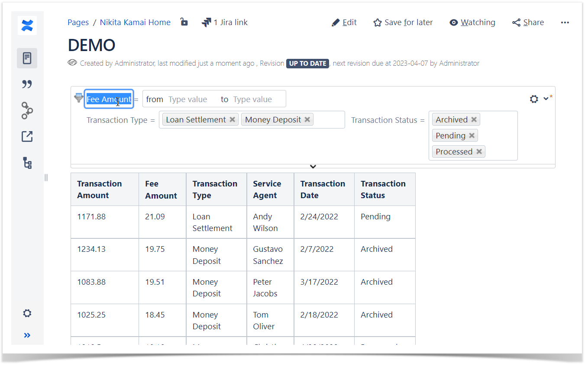Image resolution: width=588 pixels, height=366 pixels.
Task: Remove the Money Deposit filter tag
Action: coord(307,120)
